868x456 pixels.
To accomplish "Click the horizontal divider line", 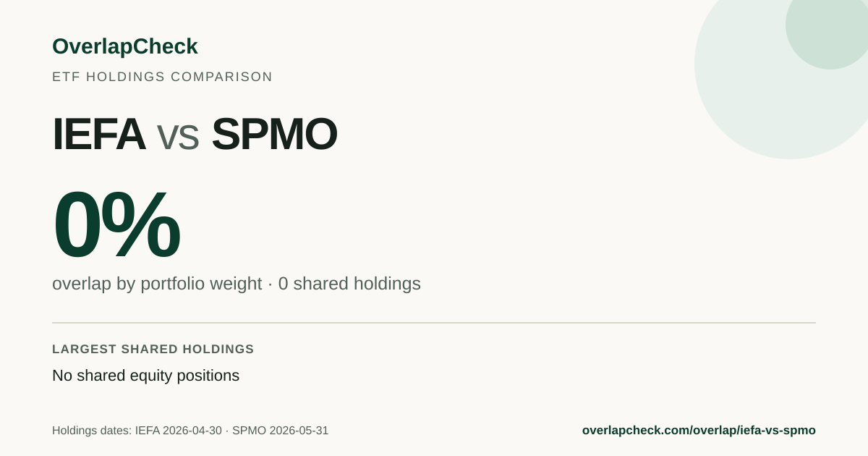I will pos(434,323).
